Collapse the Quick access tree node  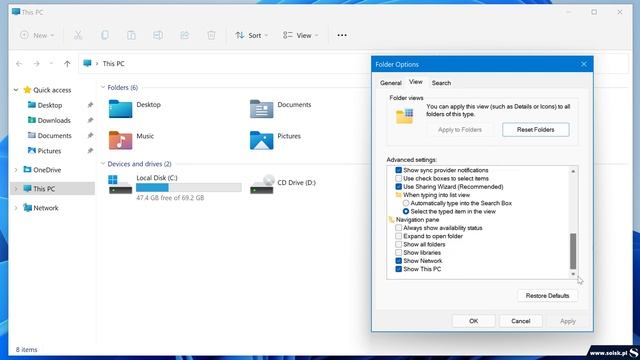tap(16, 90)
